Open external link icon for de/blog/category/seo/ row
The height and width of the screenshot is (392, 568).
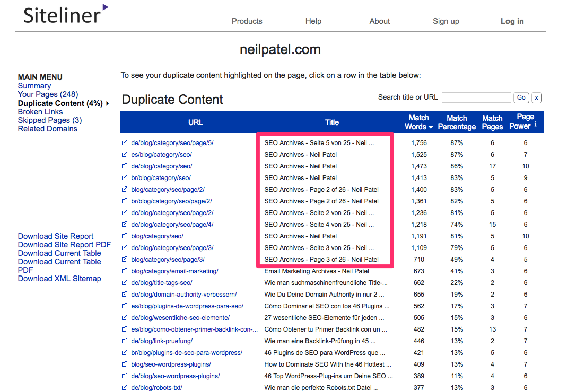[124, 166]
